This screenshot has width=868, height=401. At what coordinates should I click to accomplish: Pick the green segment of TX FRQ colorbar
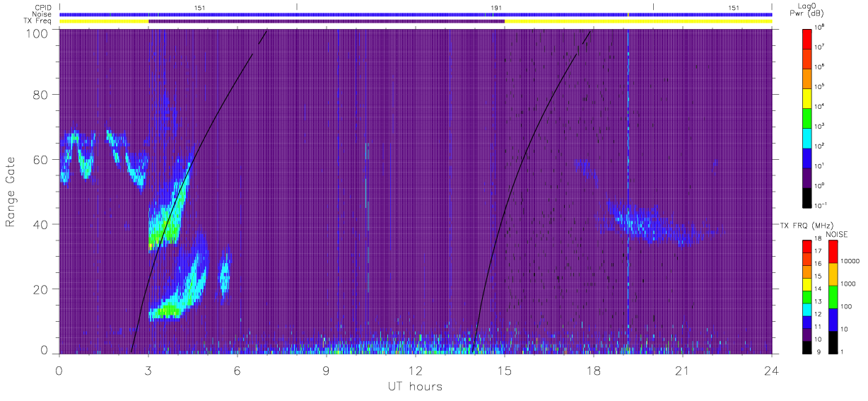(807, 297)
